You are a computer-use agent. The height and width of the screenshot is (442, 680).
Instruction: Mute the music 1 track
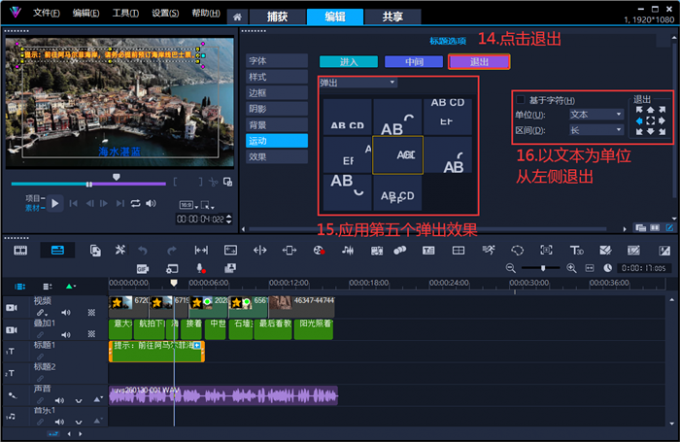coord(59,422)
